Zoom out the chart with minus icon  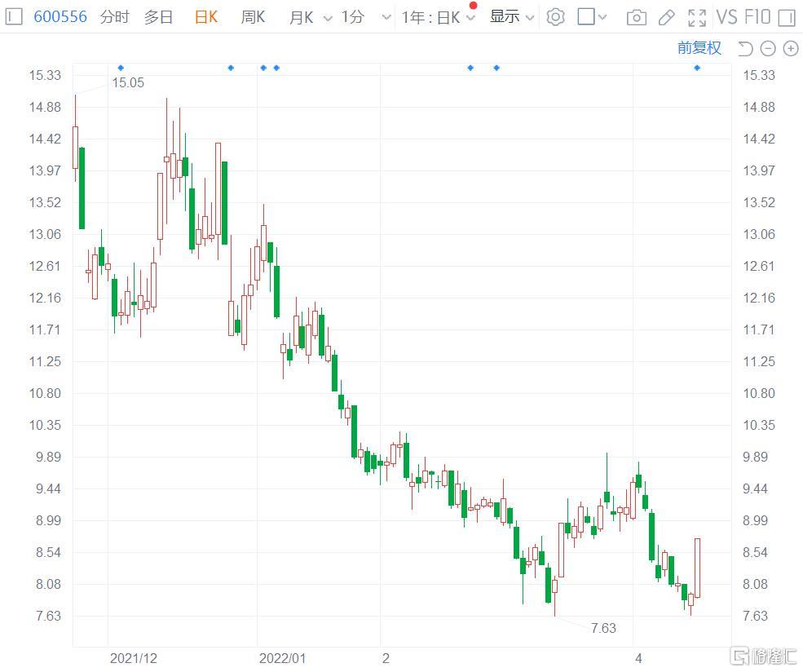tap(768, 49)
